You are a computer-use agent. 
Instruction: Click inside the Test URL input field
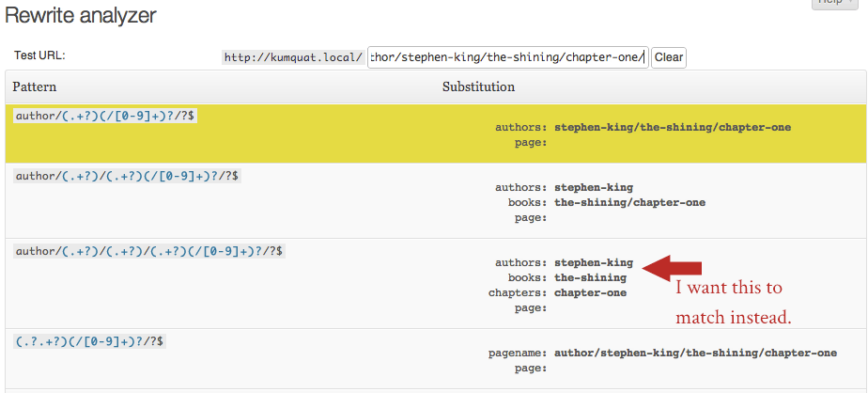(507, 57)
